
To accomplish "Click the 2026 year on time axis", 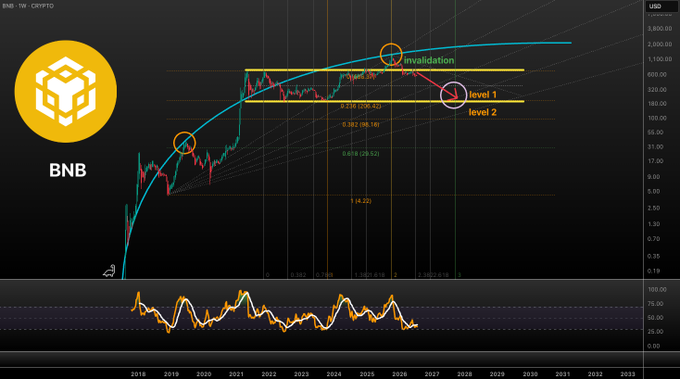I will pos(399,374).
